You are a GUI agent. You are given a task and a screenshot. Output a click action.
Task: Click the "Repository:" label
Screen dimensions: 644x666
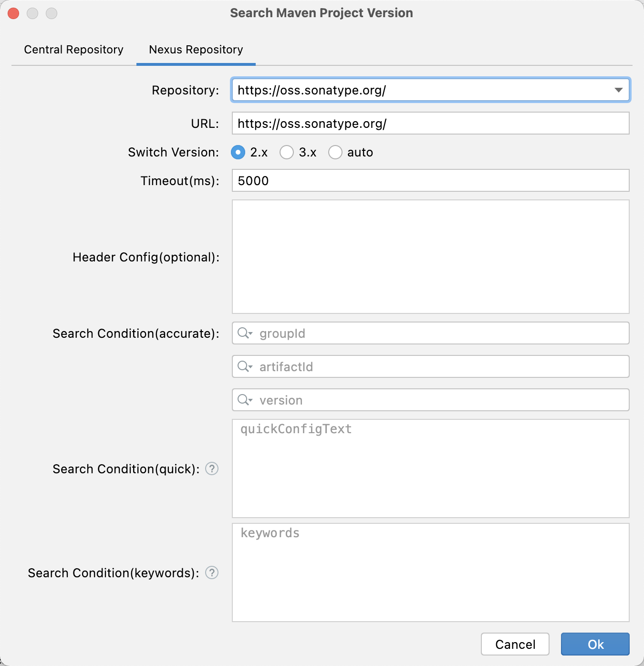(186, 90)
